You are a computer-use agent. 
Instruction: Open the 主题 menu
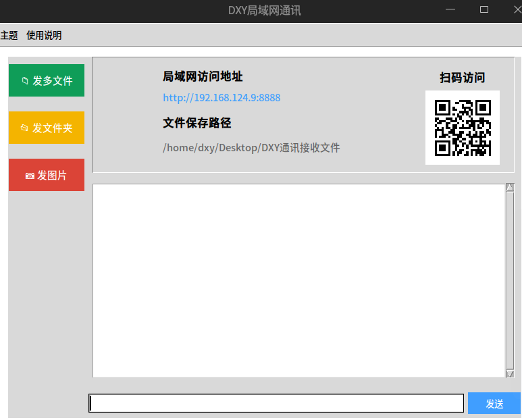tap(9, 35)
